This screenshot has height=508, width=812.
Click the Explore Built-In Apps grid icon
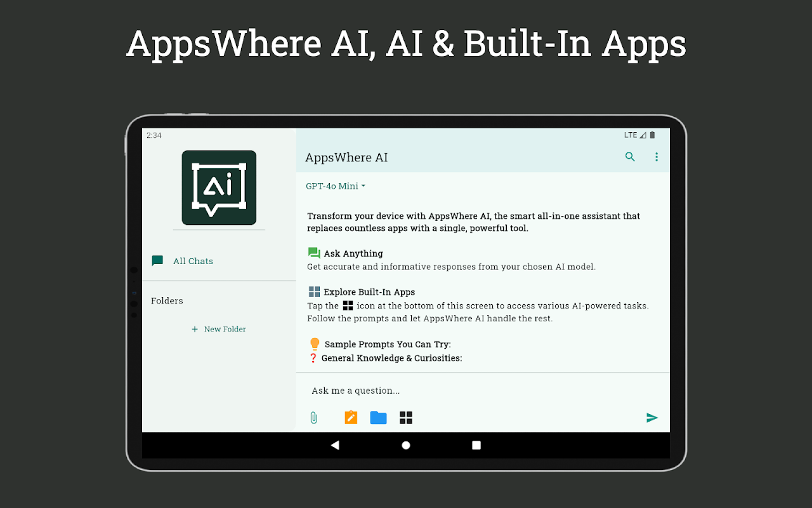point(314,292)
